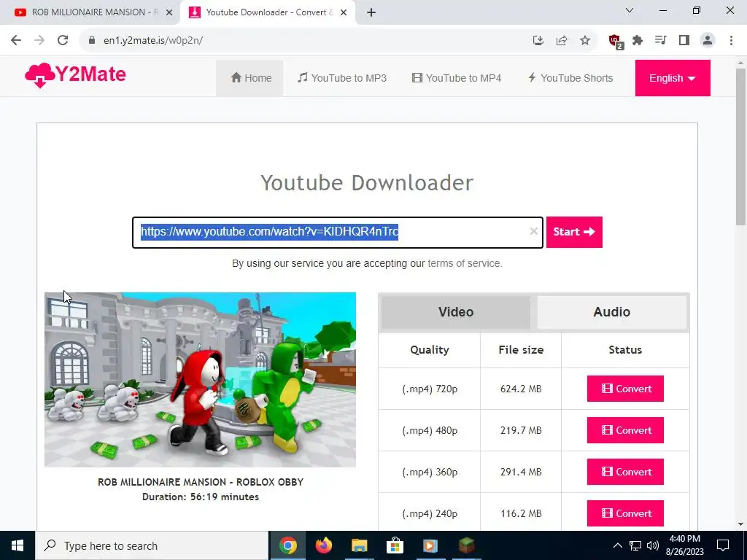Viewport: 747px width, 560px height.
Task: Open Chrome three-dot menu
Action: [731, 40]
